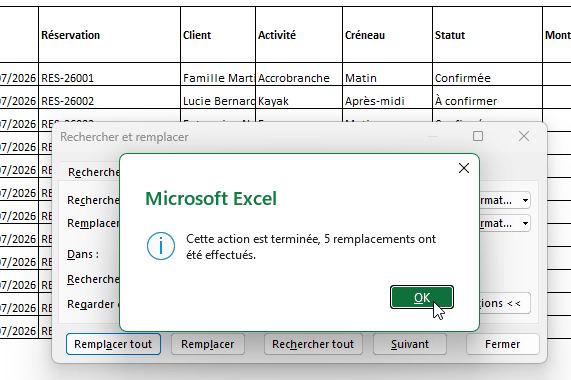Maximize the Rechercher et remplacer dialog
Screen dimensions: 571x380
click(x=478, y=136)
